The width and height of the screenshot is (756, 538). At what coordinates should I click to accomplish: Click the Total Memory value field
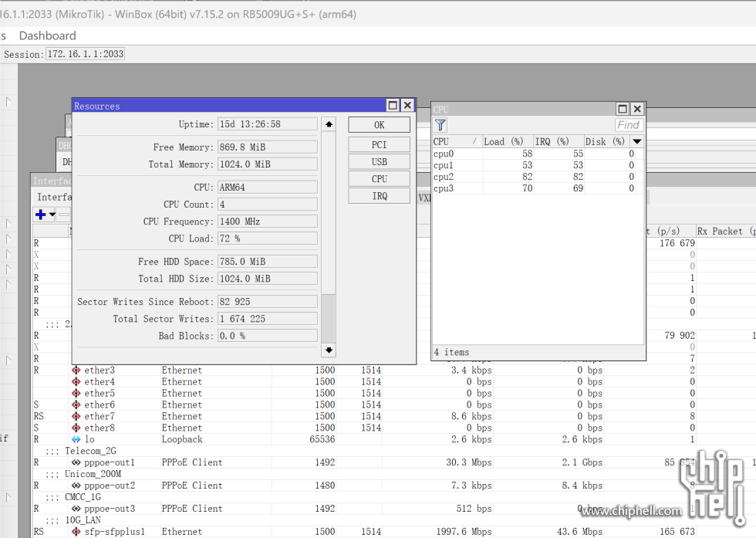click(268, 164)
